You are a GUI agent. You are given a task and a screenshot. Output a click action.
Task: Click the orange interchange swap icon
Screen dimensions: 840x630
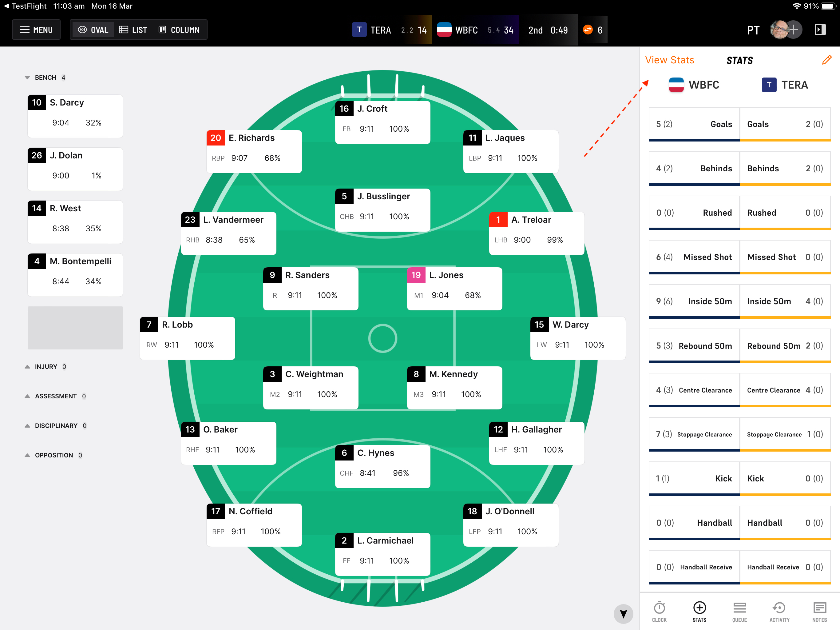click(588, 30)
